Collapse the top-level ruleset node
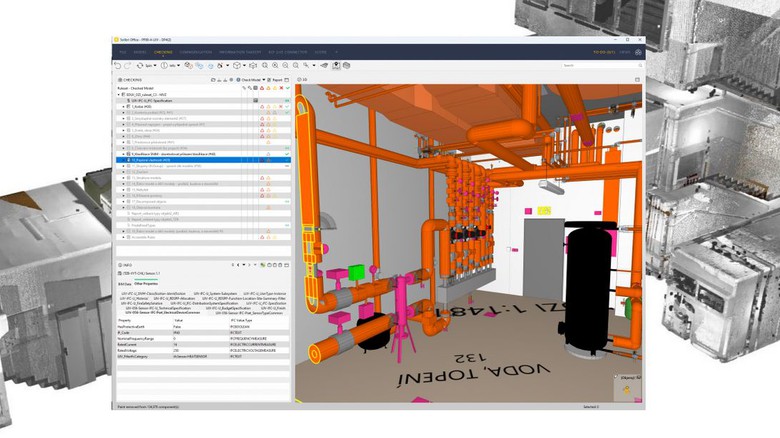The height and width of the screenshot is (438, 780). point(119,94)
